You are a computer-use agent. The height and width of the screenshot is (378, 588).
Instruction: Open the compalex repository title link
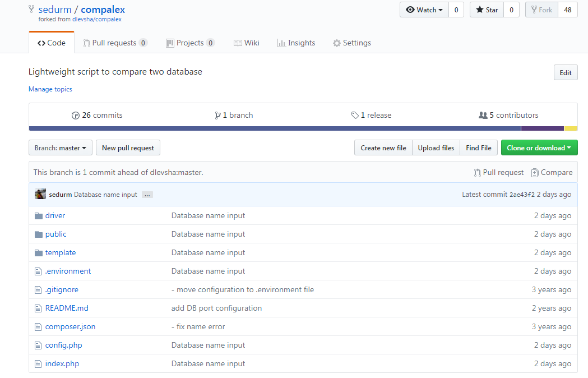(x=103, y=10)
